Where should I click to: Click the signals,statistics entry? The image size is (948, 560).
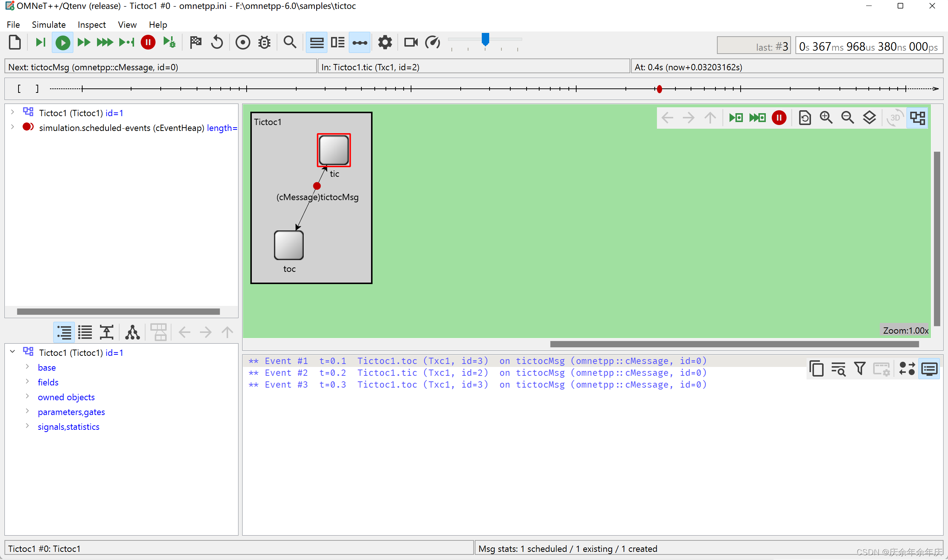tap(69, 427)
